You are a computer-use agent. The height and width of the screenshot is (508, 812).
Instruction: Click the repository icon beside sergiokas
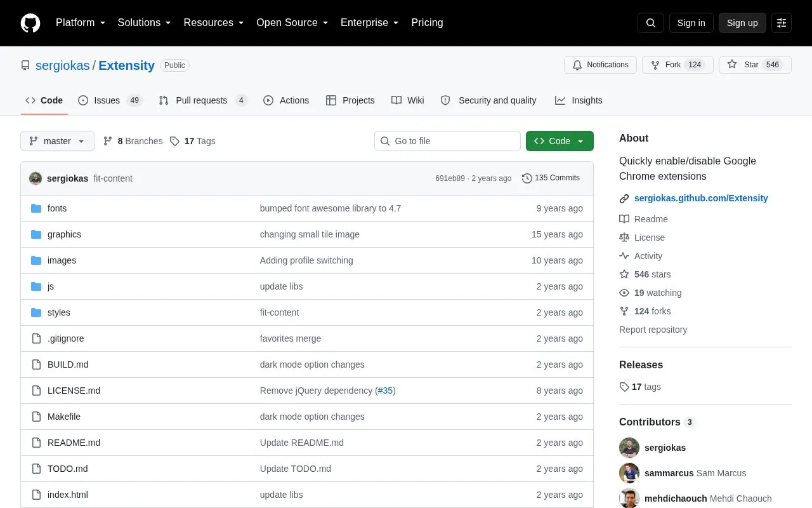25,65
